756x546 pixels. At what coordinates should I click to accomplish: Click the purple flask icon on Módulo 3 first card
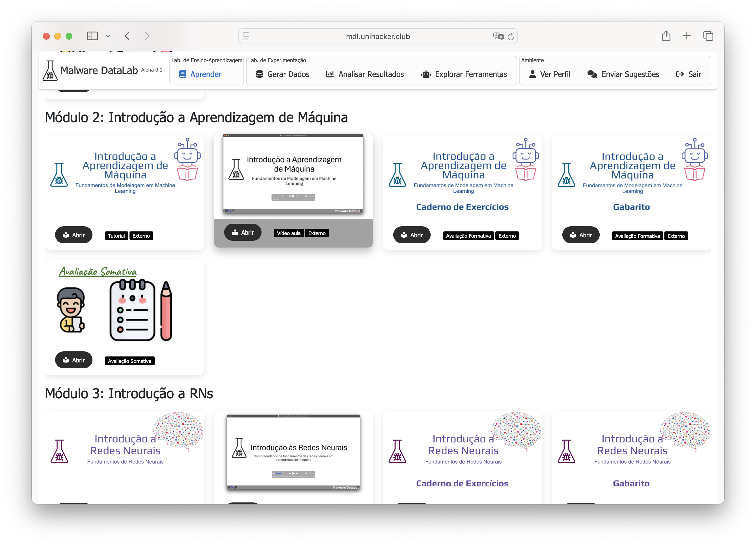tap(59, 451)
